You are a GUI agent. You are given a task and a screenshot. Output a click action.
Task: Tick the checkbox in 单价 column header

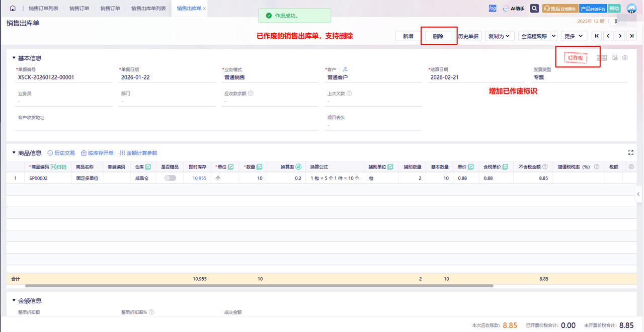click(471, 167)
